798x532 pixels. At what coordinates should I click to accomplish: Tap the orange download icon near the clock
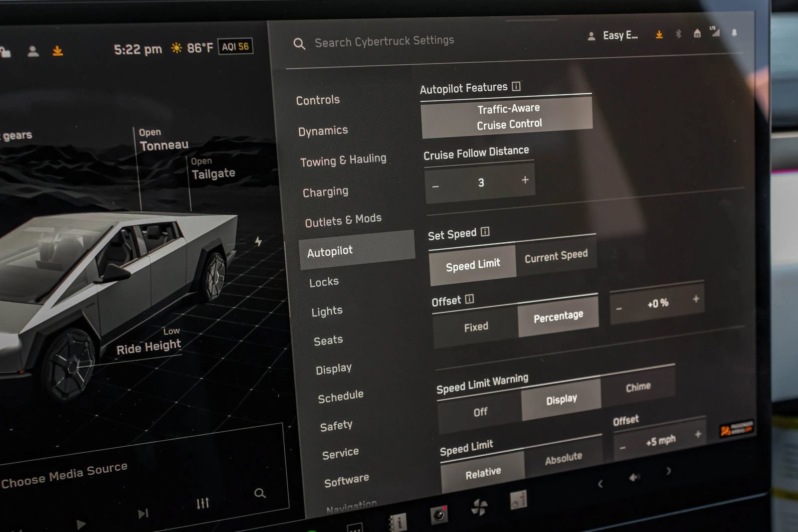pyautogui.click(x=58, y=50)
